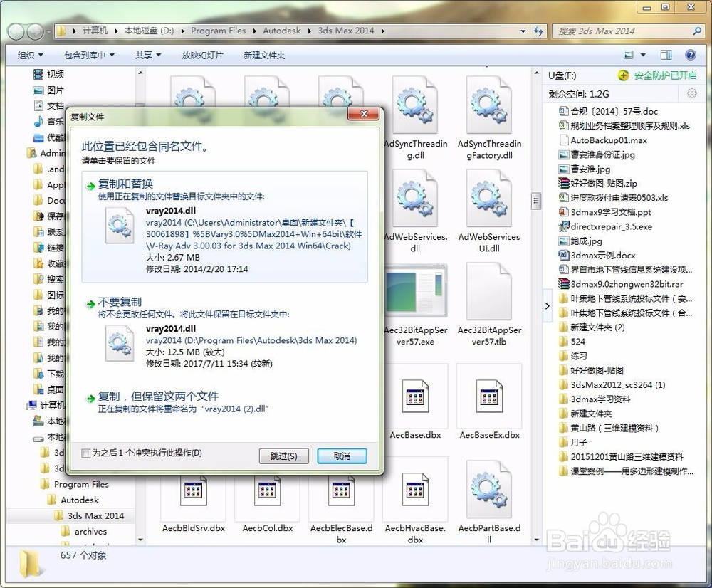Click 本地磁盘 (D:) breadcrumb
Image resolution: width=712 pixels, height=588 pixels.
149,31
